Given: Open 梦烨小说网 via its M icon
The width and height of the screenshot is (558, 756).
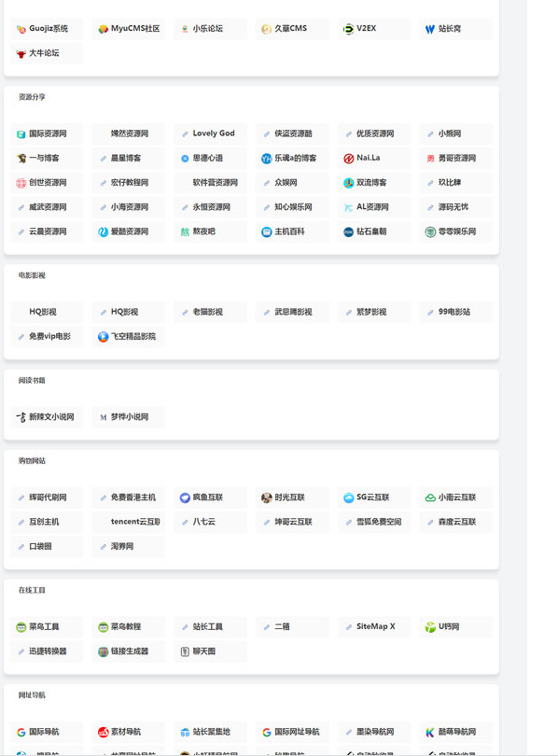Looking at the screenshot, I should click(x=104, y=417).
